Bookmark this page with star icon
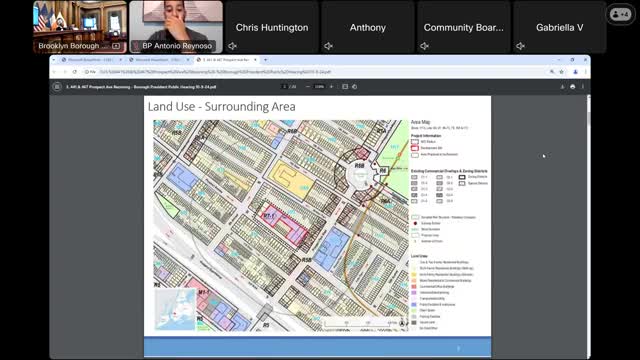Image resolution: width=640 pixels, height=360 pixels. pos(562,72)
